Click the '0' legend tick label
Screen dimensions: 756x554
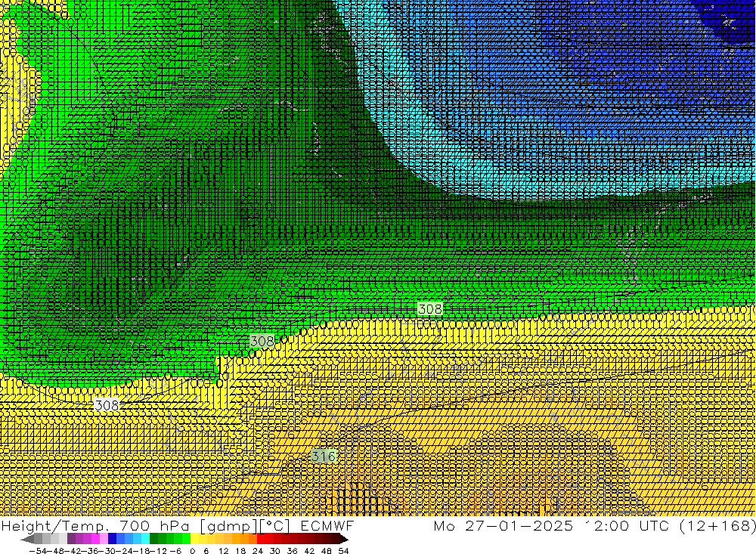(x=192, y=551)
